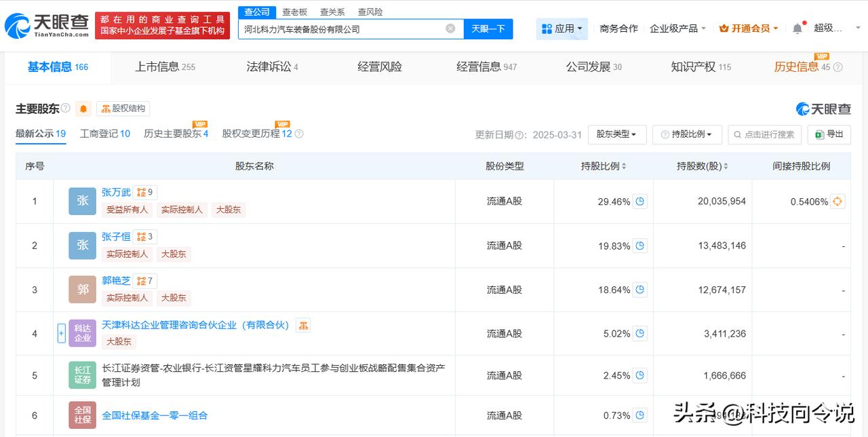Open the 知识产权 tab
868x437 pixels.
(x=701, y=66)
